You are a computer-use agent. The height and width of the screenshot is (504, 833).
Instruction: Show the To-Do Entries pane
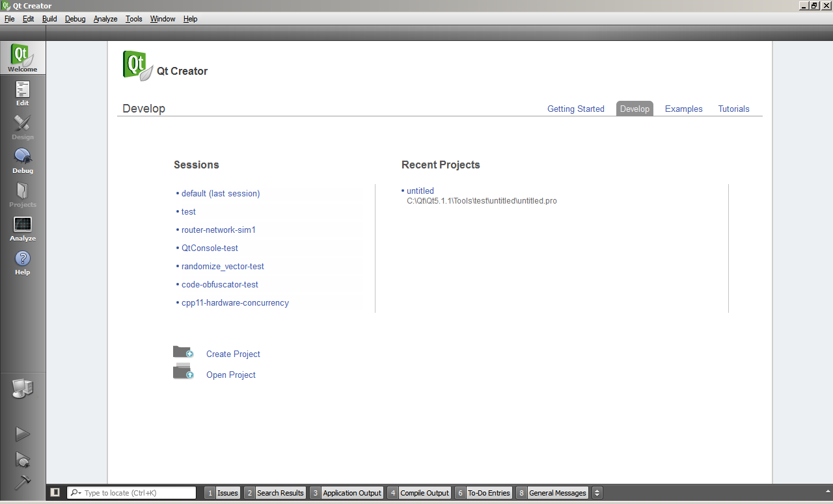[x=484, y=493]
